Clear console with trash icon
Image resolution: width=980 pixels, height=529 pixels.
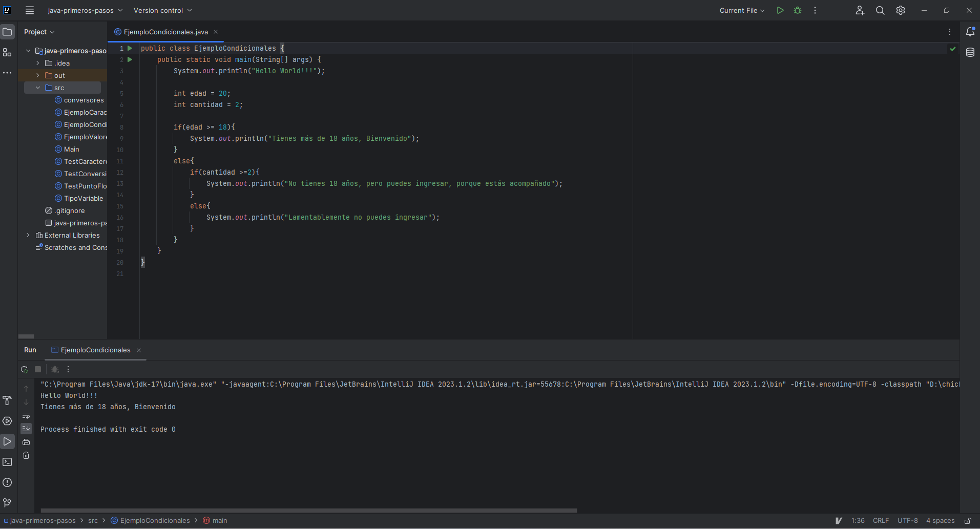(26, 455)
